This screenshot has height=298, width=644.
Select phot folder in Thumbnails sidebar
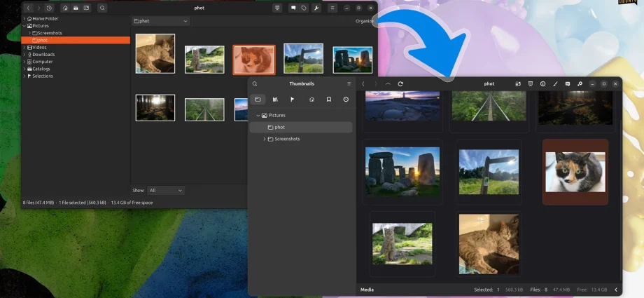click(300, 127)
